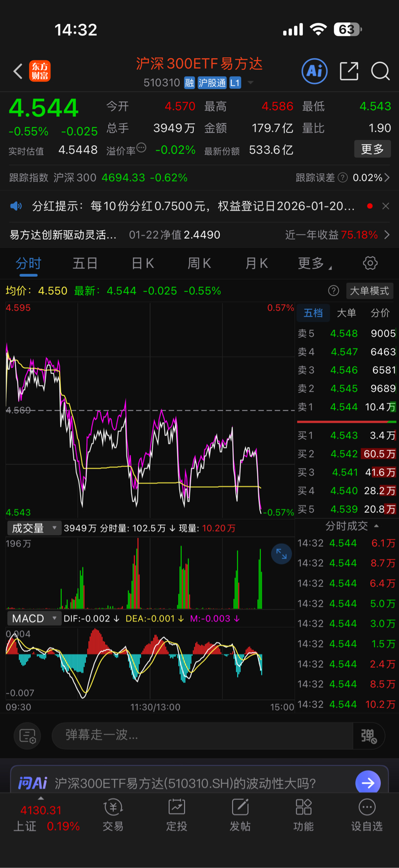This screenshot has height=868, width=399.
Task: Tap the 融 margin badge
Action: (190, 83)
